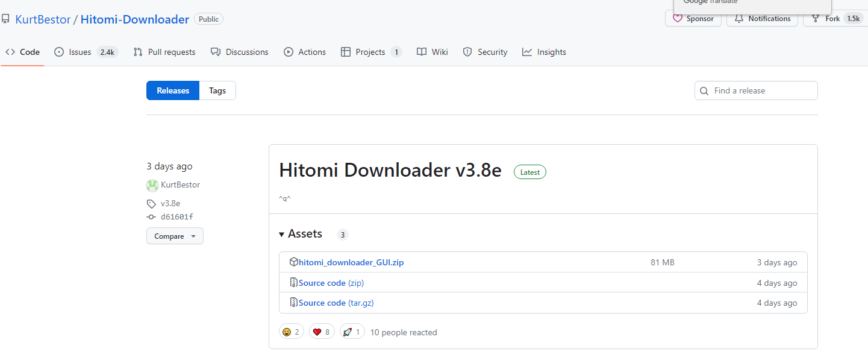The height and width of the screenshot is (363, 868).
Task: Open the Security tab
Action: 485,52
